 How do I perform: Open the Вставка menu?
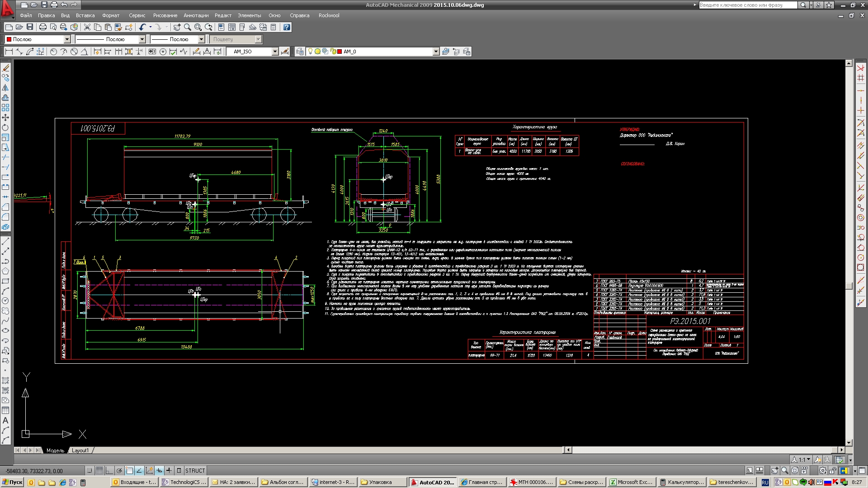[x=85, y=15]
